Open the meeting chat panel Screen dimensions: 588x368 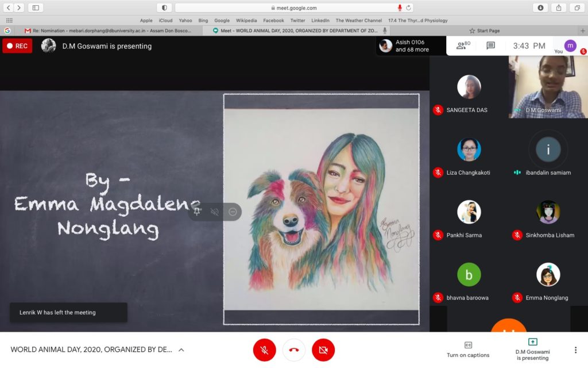click(x=490, y=46)
